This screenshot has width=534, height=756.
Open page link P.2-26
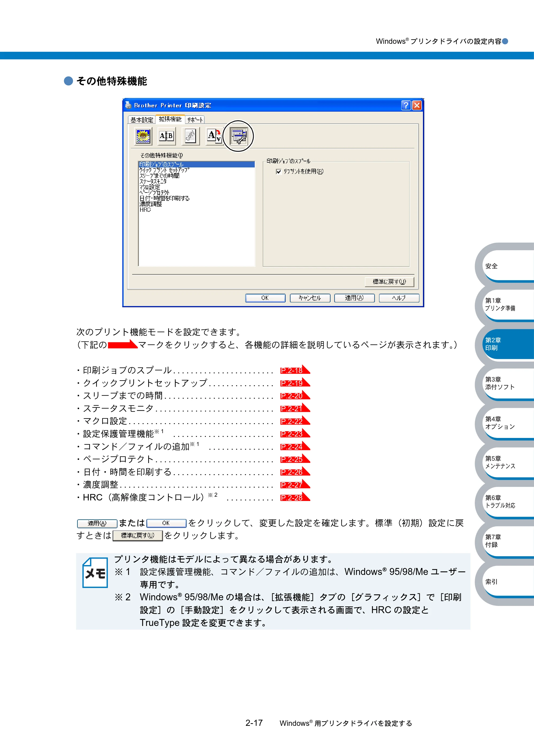click(x=295, y=472)
